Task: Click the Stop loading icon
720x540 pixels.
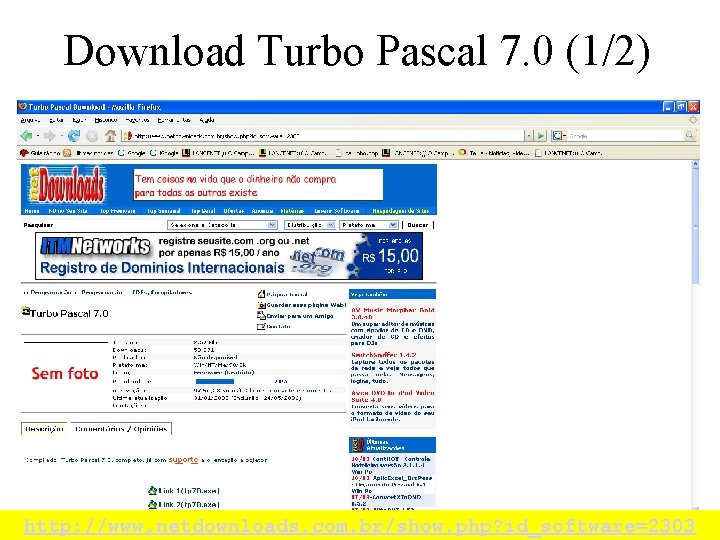Action: tap(92, 136)
